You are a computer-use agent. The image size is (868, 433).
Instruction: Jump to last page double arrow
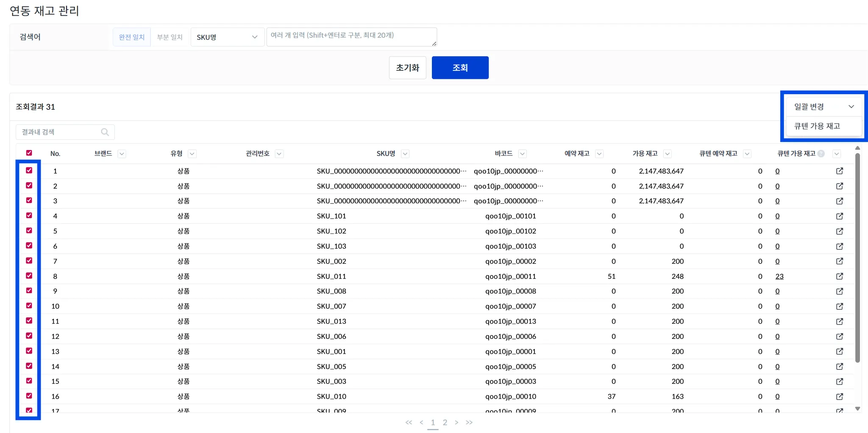(x=469, y=422)
